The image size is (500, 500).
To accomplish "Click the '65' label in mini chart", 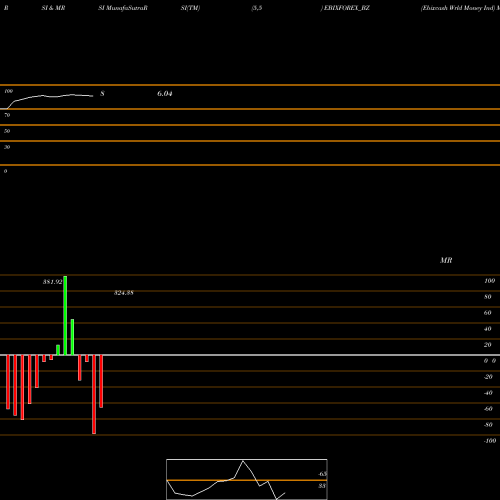I will tap(322, 474).
